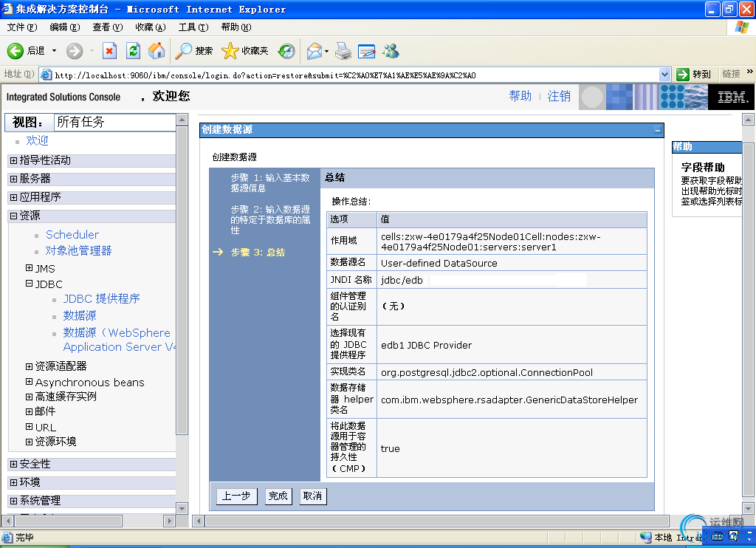Click main content horizontal scrollbar
The height and width of the screenshot is (548, 756).
(437, 521)
